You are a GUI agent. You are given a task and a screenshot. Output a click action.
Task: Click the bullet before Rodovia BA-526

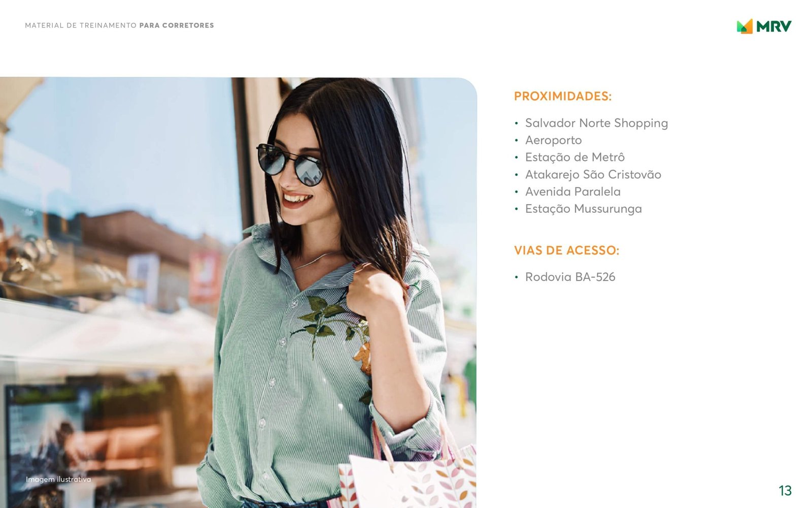516,277
